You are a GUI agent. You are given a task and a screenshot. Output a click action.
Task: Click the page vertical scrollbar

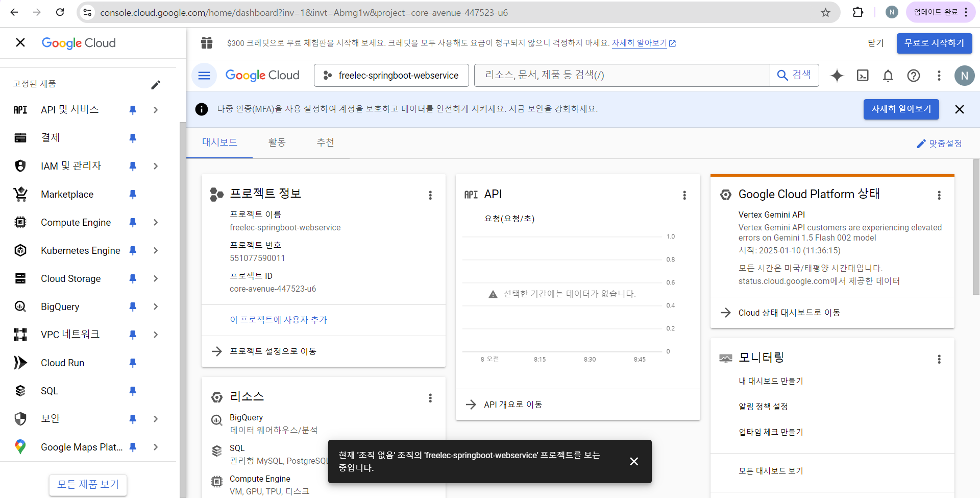click(976, 227)
